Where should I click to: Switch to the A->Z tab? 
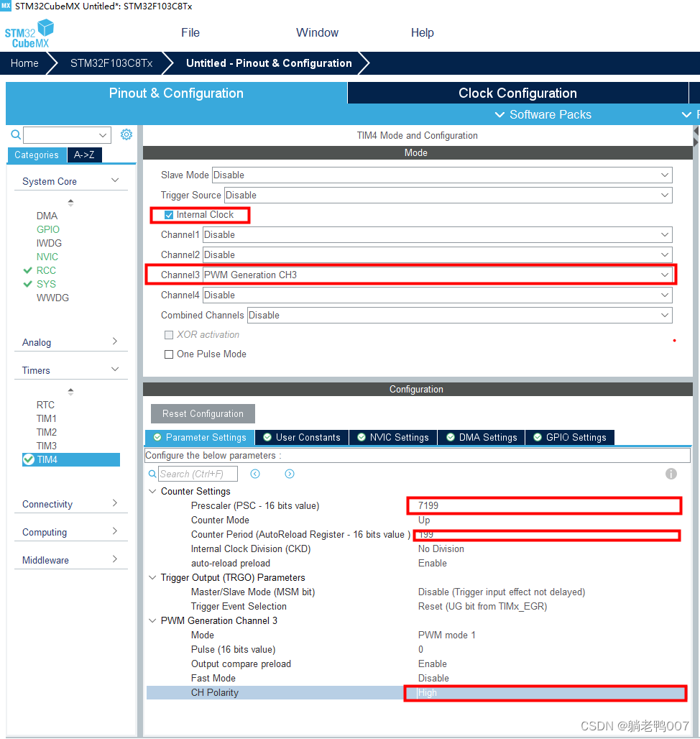click(x=84, y=155)
